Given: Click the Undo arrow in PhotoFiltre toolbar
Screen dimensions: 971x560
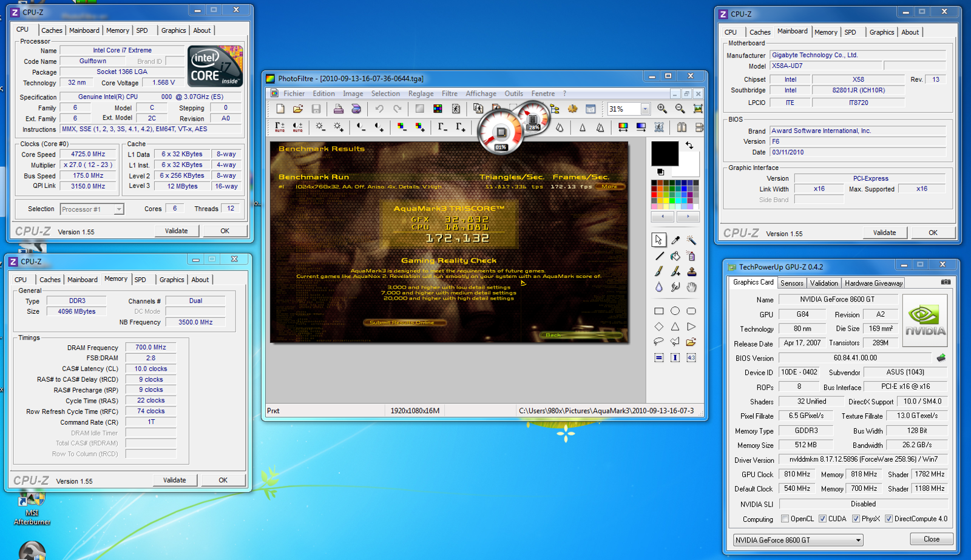Looking at the screenshot, I should click(x=379, y=109).
